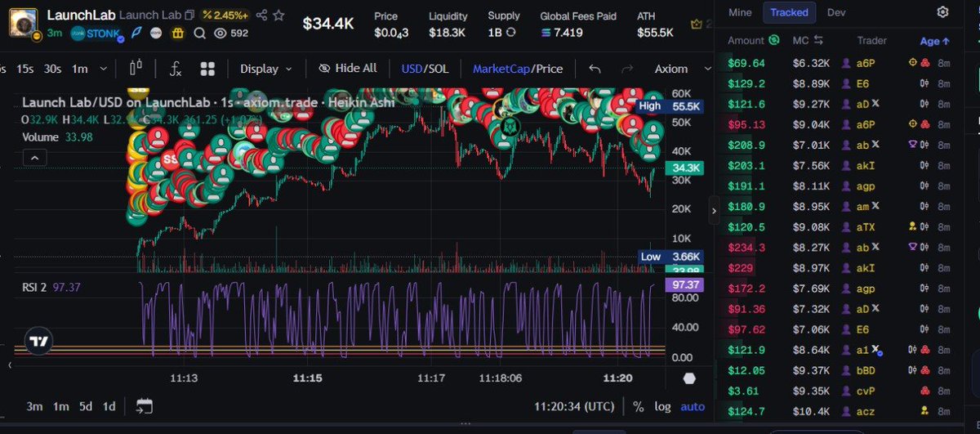Toggle the Amount currency icon in trades header
980x434 pixels.
(x=773, y=40)
